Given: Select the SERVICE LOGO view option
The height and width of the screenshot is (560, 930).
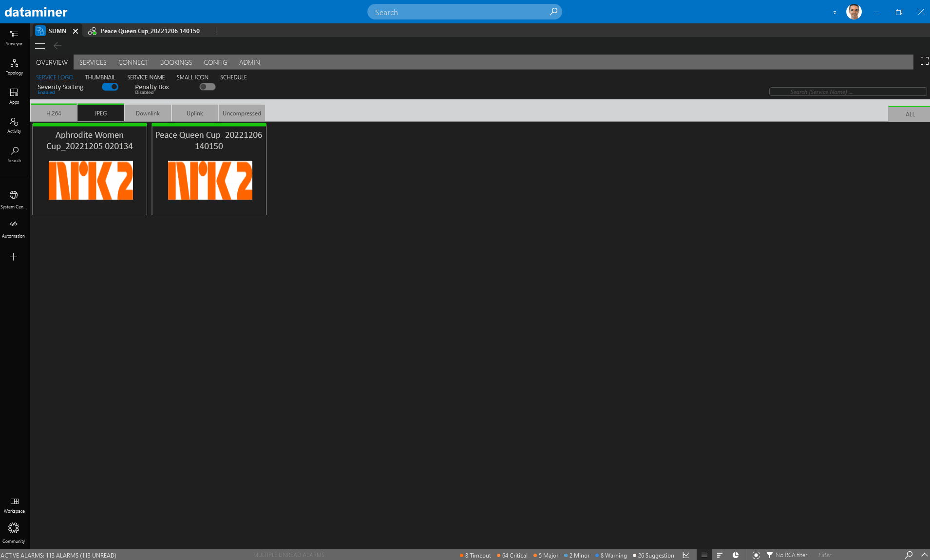Looking at the screenshot, I should [x=55, y=77].
